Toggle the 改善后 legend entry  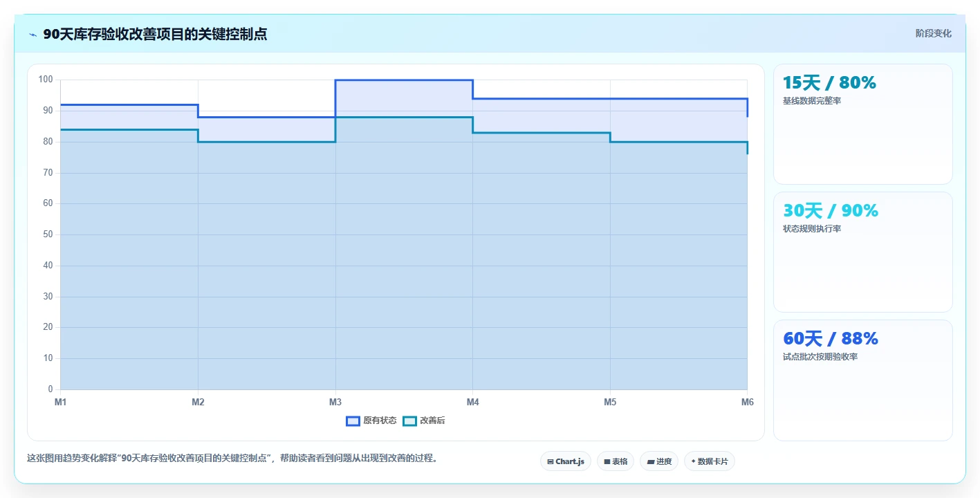click(x=424, y=421)
